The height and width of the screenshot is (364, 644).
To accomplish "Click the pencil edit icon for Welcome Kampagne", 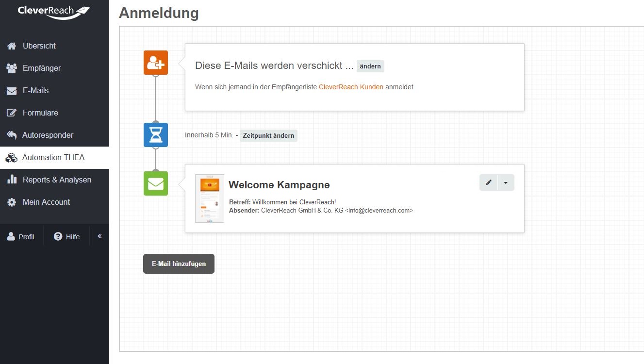I will [489, 182].
